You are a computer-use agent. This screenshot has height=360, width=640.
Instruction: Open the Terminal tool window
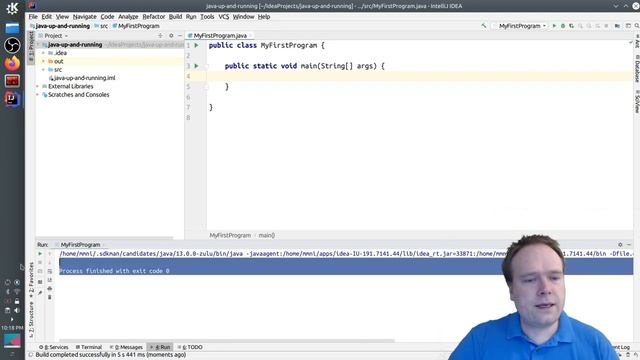coord(89,347)
